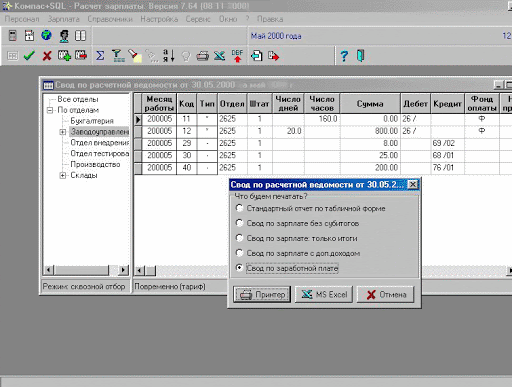Screen dimensions: 512x387
Task: Click the grid table icon in second toolbar row
Action: click(x=13, y=56)
